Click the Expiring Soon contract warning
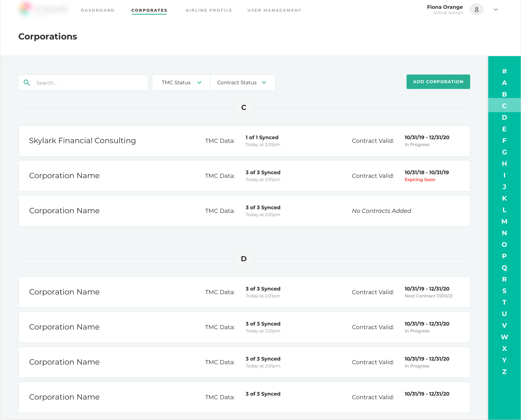The image size is (521, 420). pyautogui.click(x=420, y=179)
